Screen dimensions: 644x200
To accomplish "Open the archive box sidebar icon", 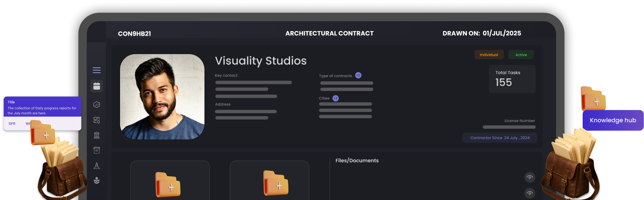I will click(x=97, y=150).
